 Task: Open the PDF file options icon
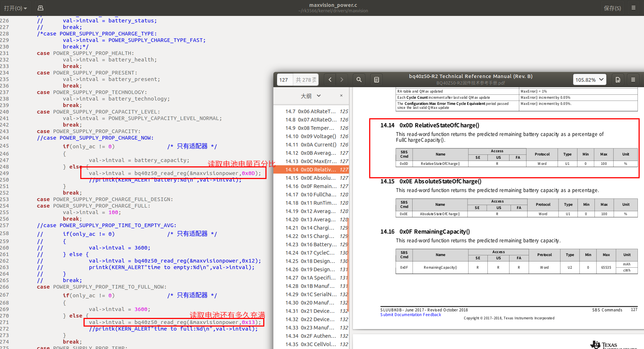point(618,80)
